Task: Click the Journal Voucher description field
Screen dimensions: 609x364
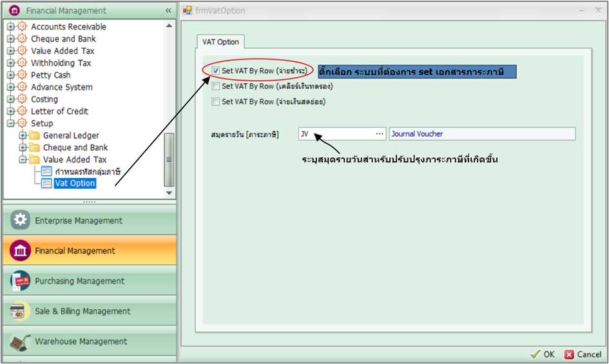Action: [481, 134]
